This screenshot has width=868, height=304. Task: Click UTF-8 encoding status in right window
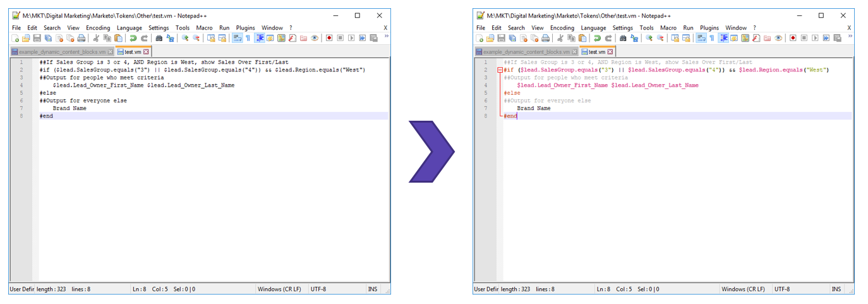782,289
